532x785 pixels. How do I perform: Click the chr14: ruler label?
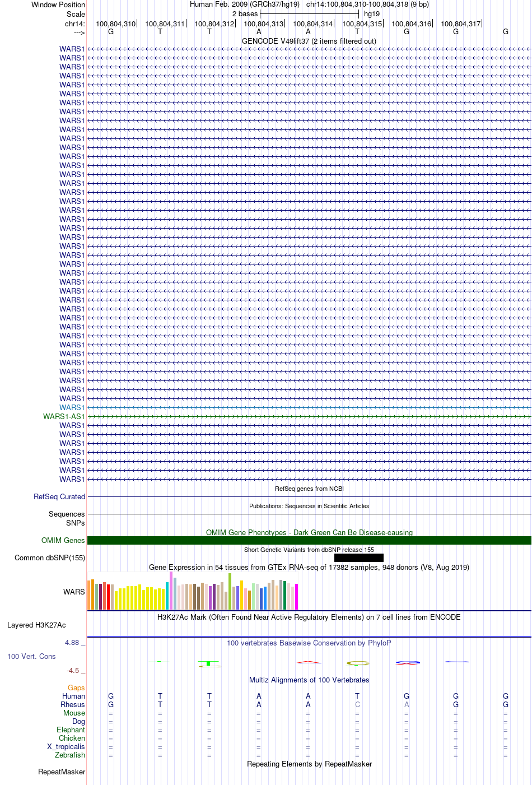(x=75, y=24)
